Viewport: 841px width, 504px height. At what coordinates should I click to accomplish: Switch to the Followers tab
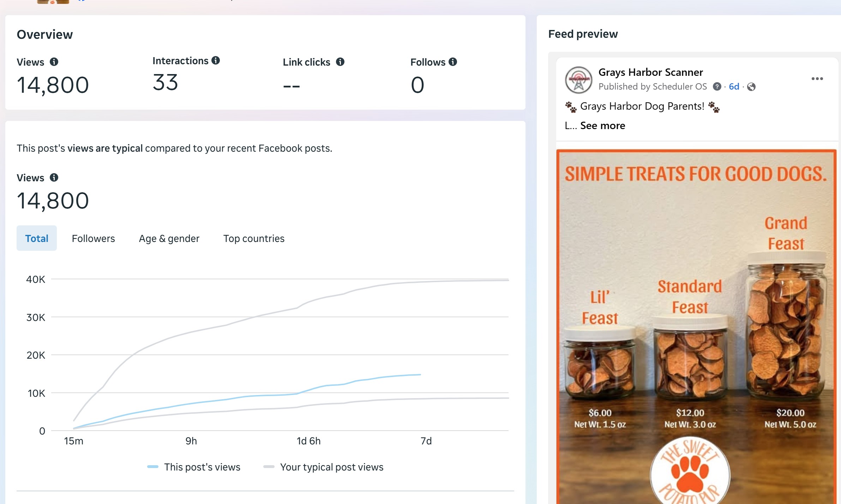[93, 238]
